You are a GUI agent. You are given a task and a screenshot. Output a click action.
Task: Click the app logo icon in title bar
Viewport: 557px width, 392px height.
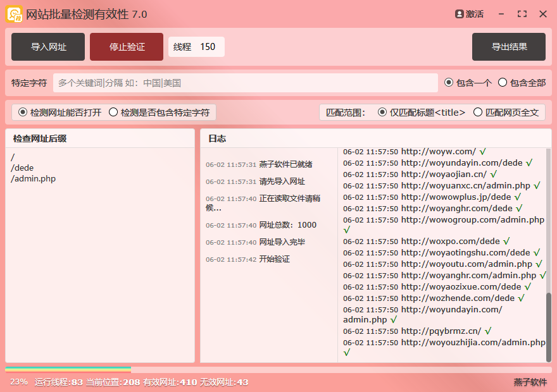click(x=14, y=14)
